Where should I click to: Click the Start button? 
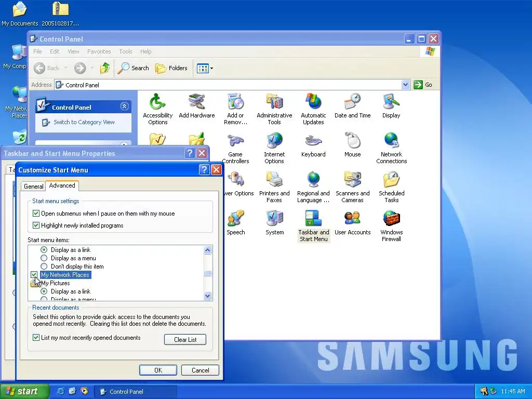(x=24, y=391)
